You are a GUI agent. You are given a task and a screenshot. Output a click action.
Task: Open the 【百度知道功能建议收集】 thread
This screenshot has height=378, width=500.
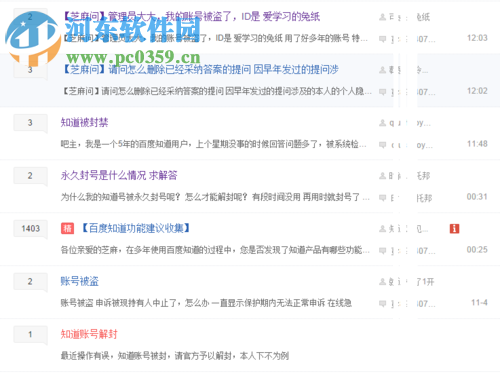136,228
